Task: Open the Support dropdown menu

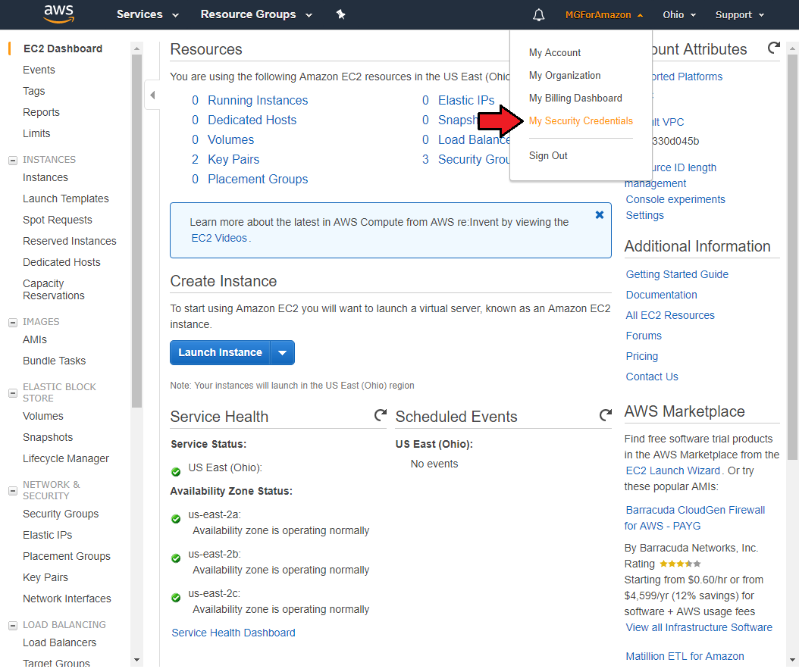Action: point(740,14)
